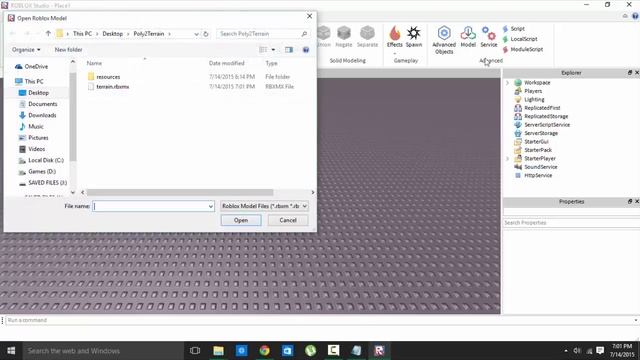Refresh the Poly2Terrain folder listing
The image size is (640, 360).
point(206,34)
